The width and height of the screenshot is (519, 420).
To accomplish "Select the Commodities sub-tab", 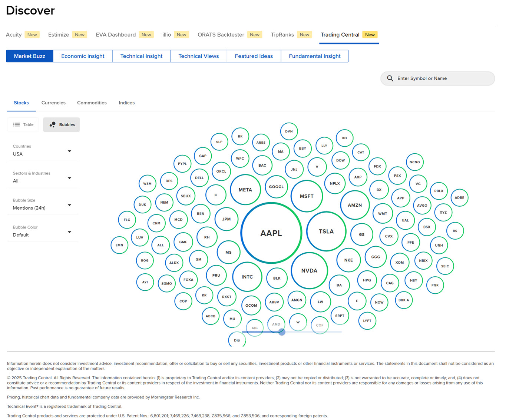I will coord(92,103).
